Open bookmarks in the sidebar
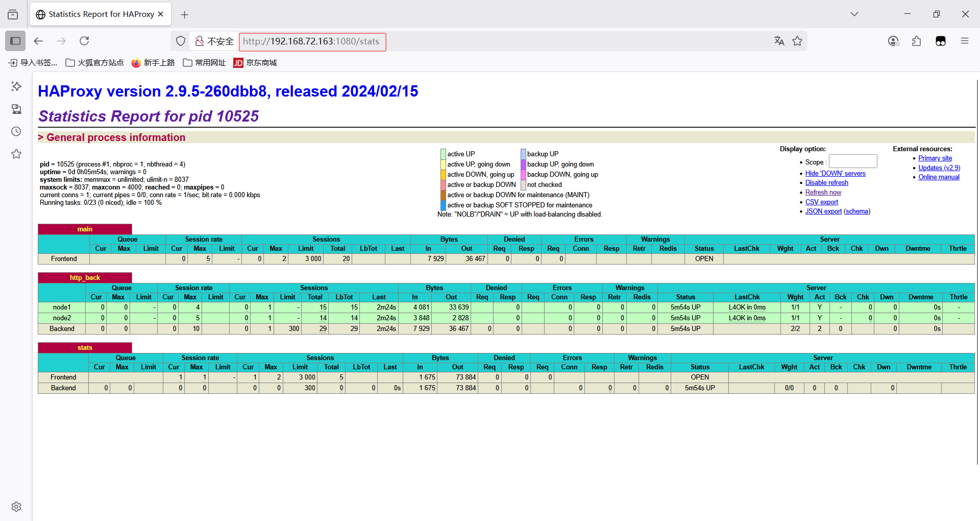This screenshot has height=521, width=980. [x=16, y=154]
